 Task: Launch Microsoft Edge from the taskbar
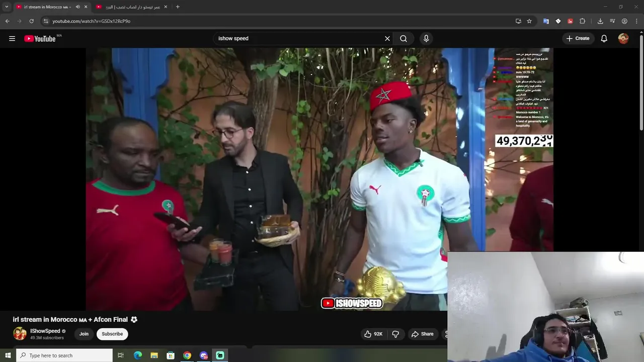(x=138, y=355)
